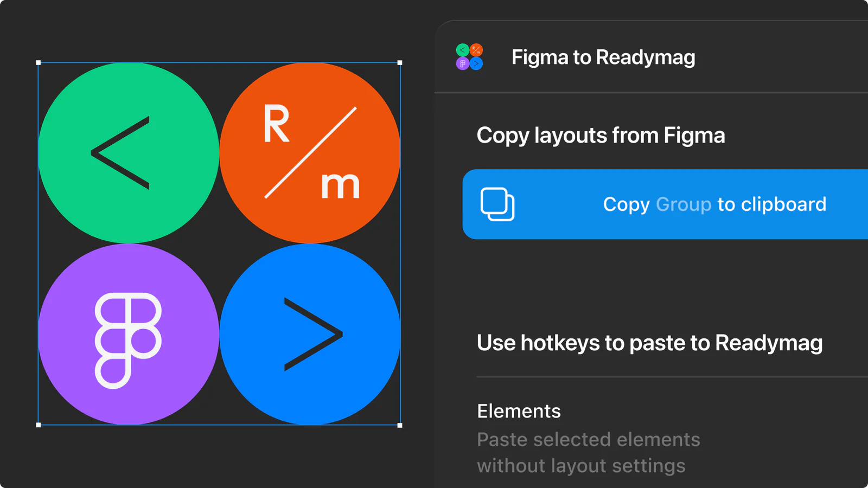Select the green circle with left chevron
The image size is (868, 488).
tap(129, 153)
